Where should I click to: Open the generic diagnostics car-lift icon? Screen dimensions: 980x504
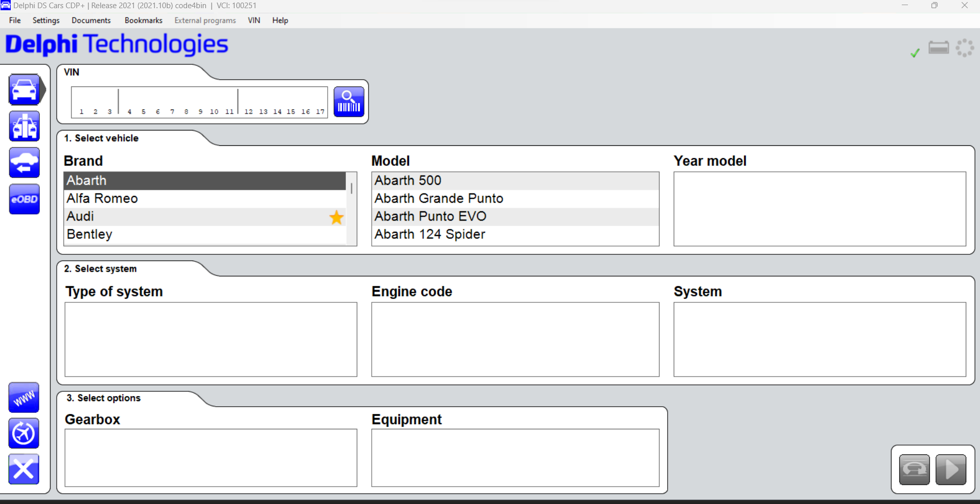tap(24, 126)
